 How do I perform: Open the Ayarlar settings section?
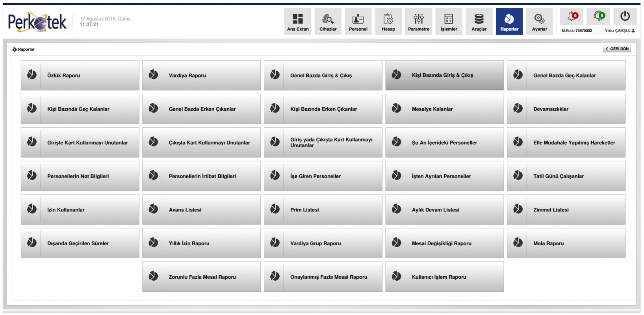[x=540, y=22]
